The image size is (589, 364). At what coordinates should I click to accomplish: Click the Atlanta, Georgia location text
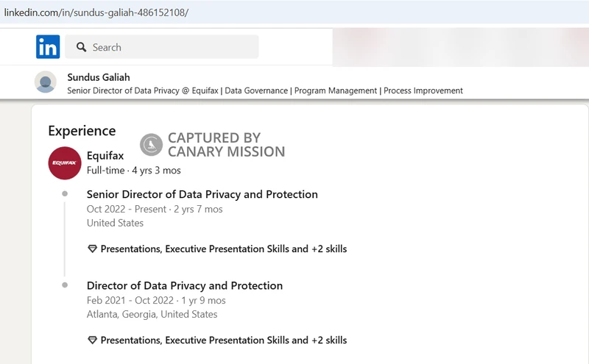click(x=152, y=314)
